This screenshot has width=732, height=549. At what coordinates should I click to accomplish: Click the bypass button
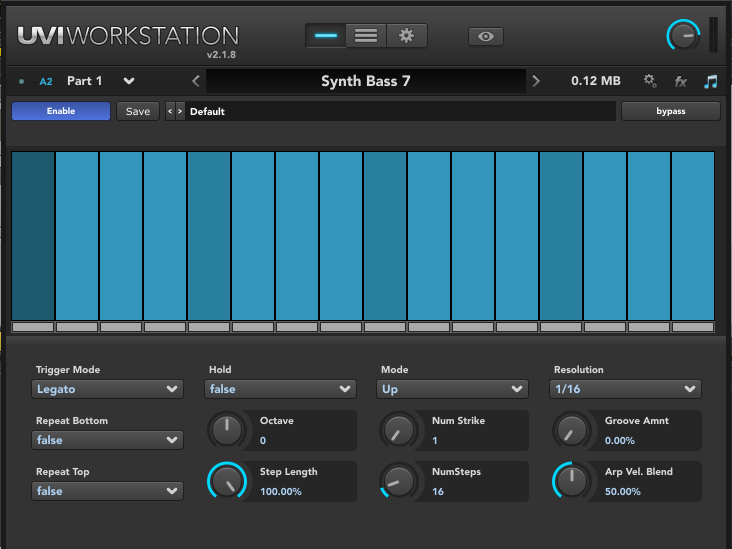pyautogui.click(x=670, y=111)
